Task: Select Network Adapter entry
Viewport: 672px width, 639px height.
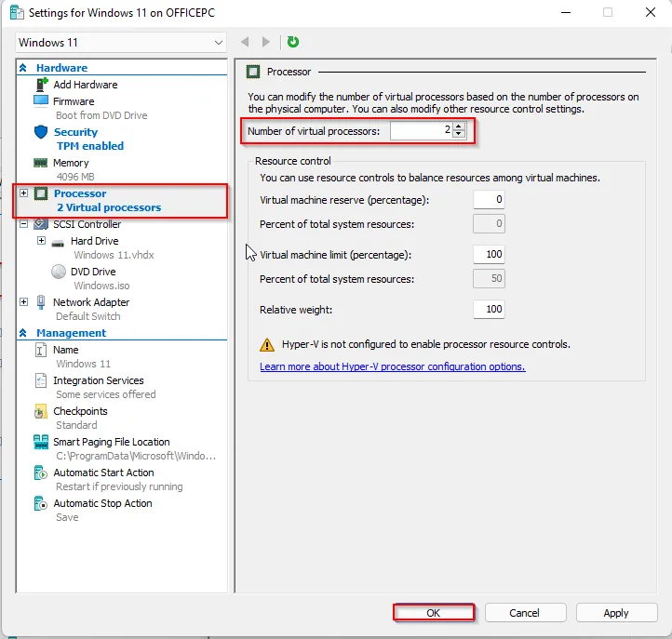Action: click(x=91, y=302)
